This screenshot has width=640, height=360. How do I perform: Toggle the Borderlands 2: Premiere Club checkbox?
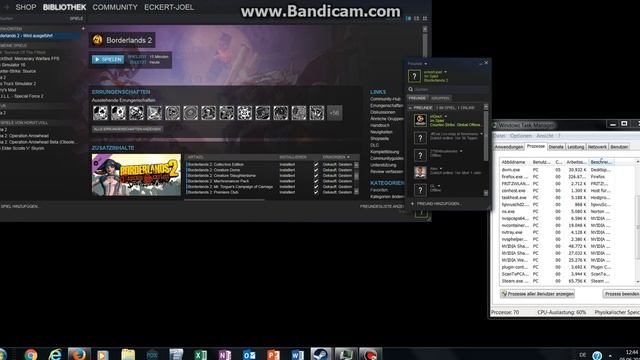coord(316,192)
